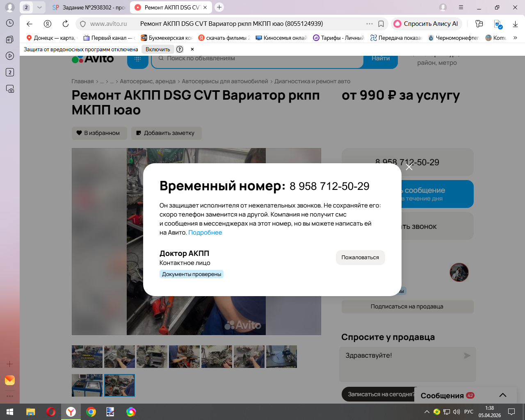Go to Главная in the breadcrumbs
This screenshot has height=420, width=525.
pyautogui.click(x=82, y=81)
